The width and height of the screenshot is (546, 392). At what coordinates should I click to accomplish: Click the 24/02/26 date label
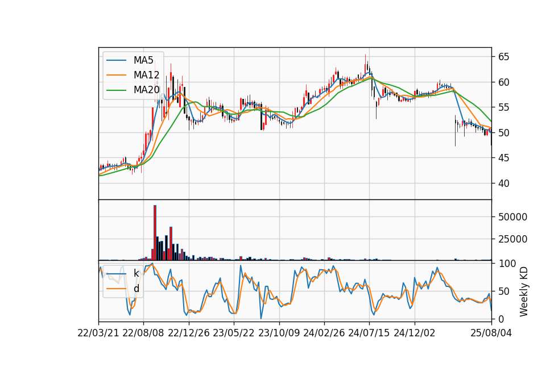point(324,333)
